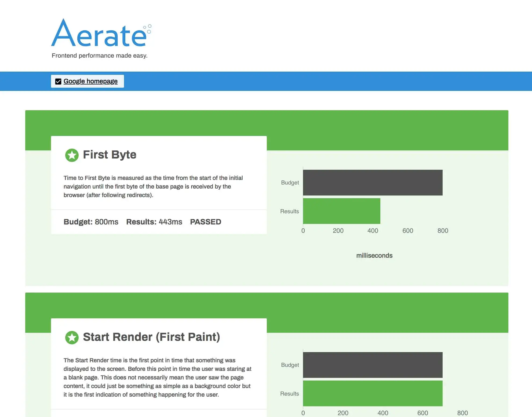Click the First Byte heading
Image resolution: width=532 pixels, height=417 pixels.
click(110, 155)
